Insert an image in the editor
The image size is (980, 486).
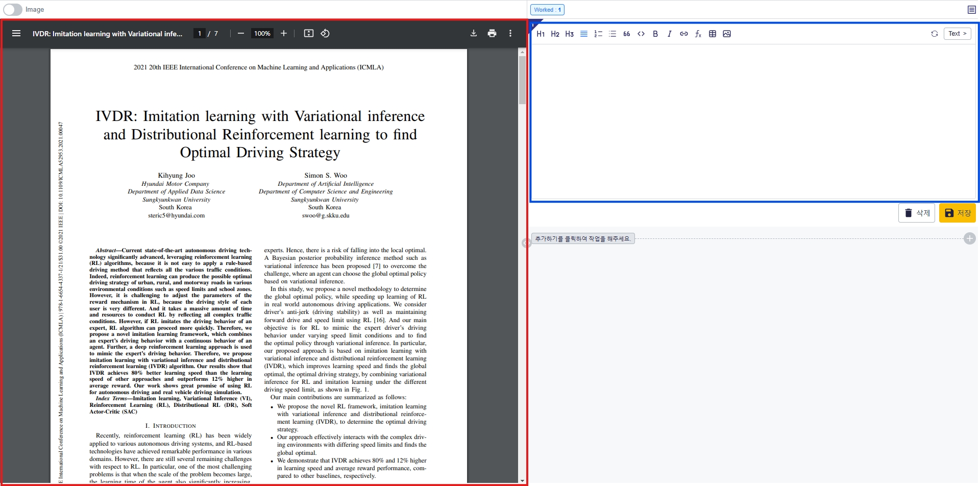click(727, 34)
